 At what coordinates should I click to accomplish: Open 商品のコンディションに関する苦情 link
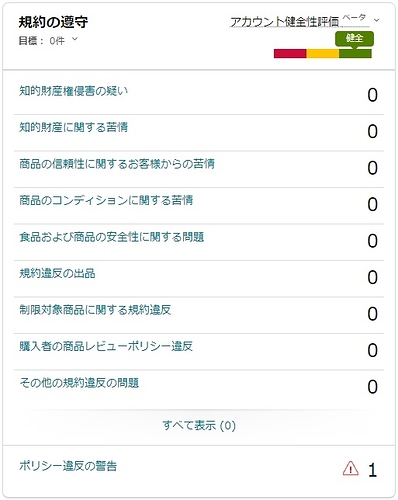(x=106, y=200)
